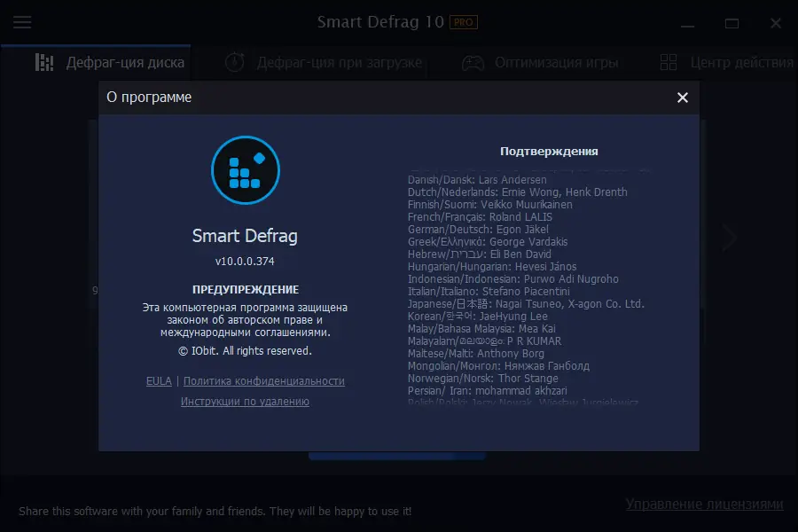Click Malay/Bahasa Malaysia: Mea Kai line

pos(481,329)
